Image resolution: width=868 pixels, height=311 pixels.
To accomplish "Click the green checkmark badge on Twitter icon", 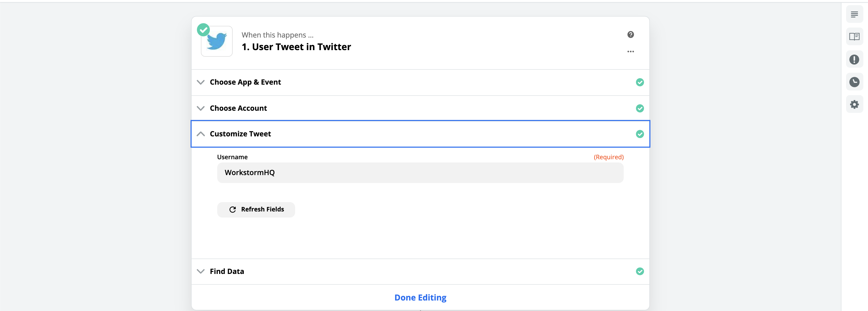I will tap(203, 30).
